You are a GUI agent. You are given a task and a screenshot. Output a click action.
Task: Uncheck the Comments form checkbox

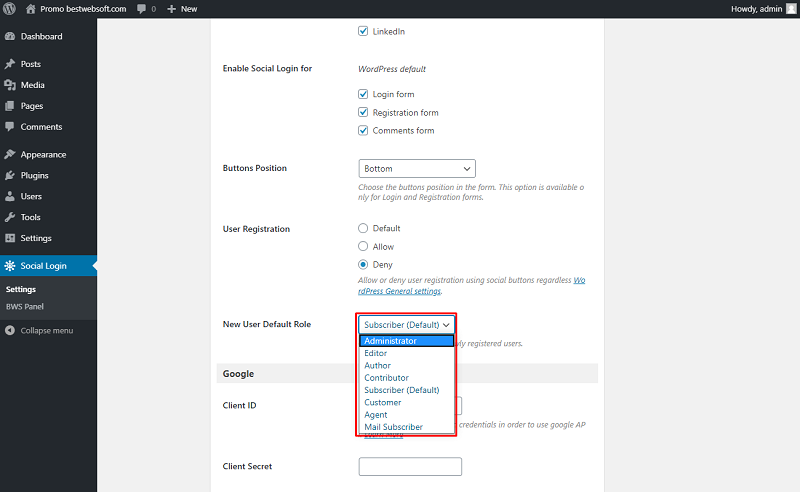pyautogui.click(x=363, y=130)
